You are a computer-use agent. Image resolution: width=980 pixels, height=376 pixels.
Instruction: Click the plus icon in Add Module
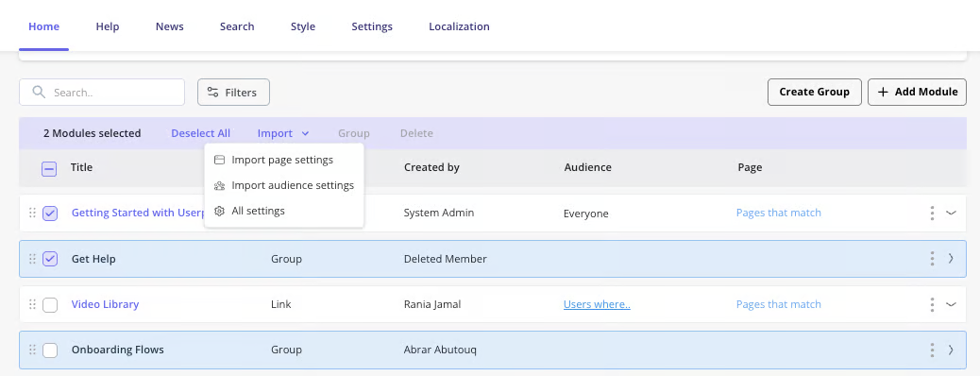point(883,92)
